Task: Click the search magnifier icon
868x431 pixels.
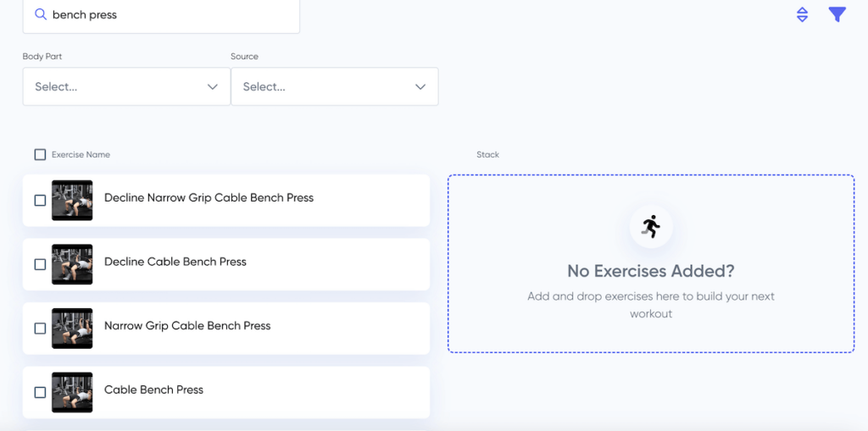Action: click(40, 14)
